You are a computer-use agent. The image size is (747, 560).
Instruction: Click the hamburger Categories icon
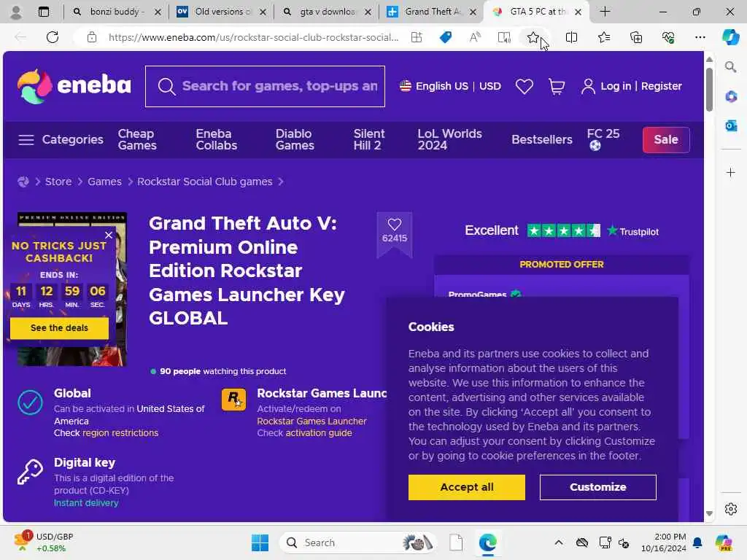(x=26, y=139)
